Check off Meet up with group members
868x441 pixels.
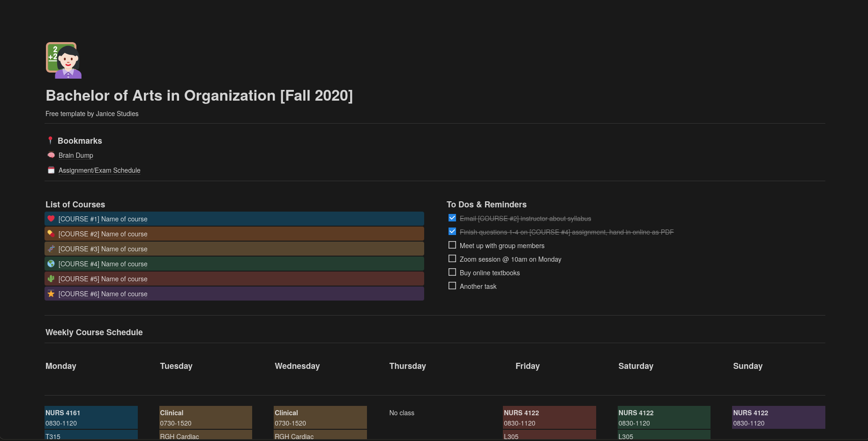[452, 245]
